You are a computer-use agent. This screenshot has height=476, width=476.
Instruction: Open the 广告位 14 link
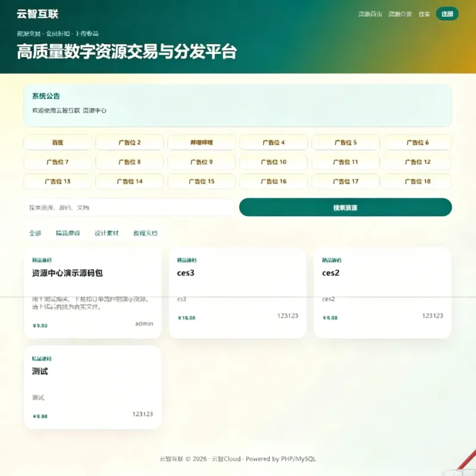(x=130, y=181)
